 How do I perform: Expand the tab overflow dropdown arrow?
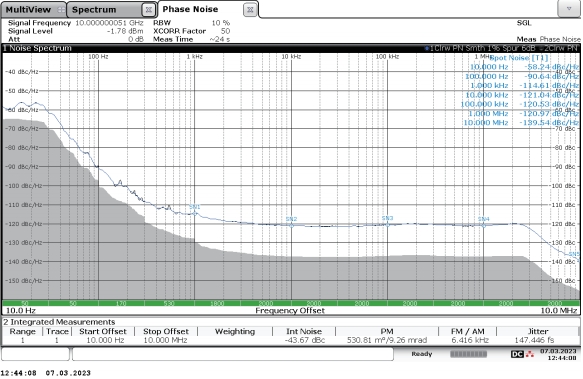click(568, 9)
